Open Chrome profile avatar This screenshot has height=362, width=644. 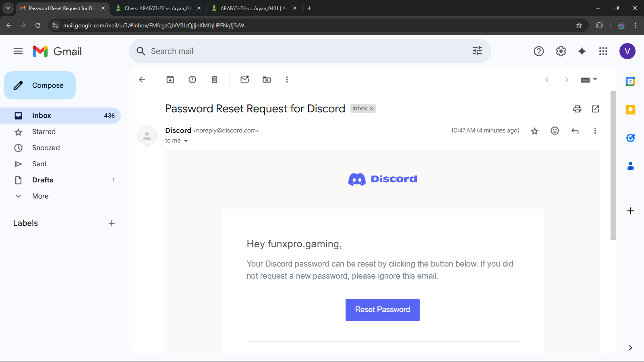pyautogui.click(x=621, y=25)
